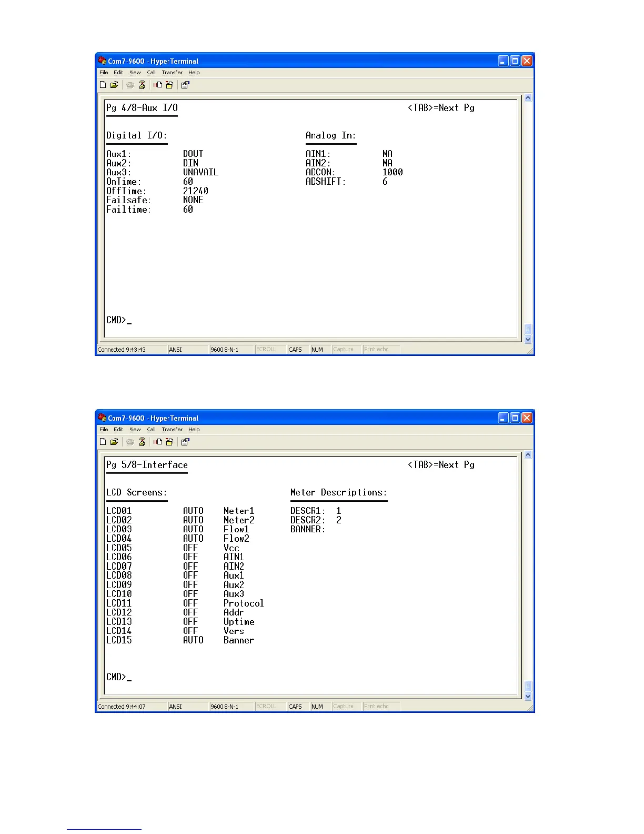Open Transfer menu in Interface window
Viewport: 644px width, 834px height.
click(x=172, y=430)
